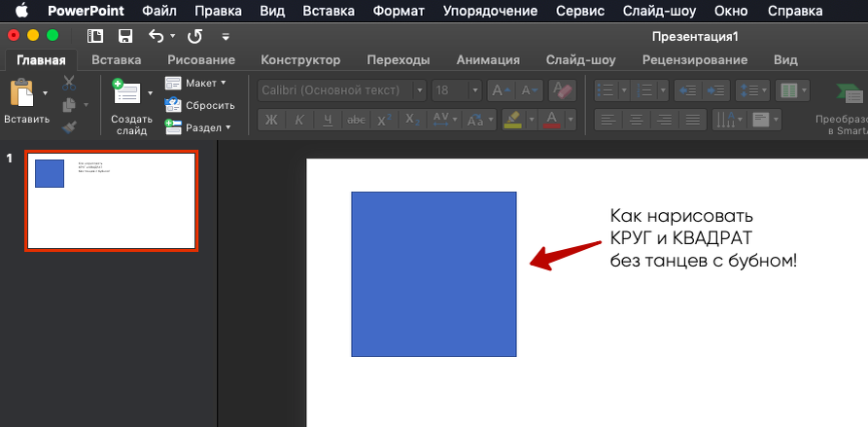This screenshot has width=868, height=427.
Task: Toggle superscript formatting
Action: (x=385, y=120)
